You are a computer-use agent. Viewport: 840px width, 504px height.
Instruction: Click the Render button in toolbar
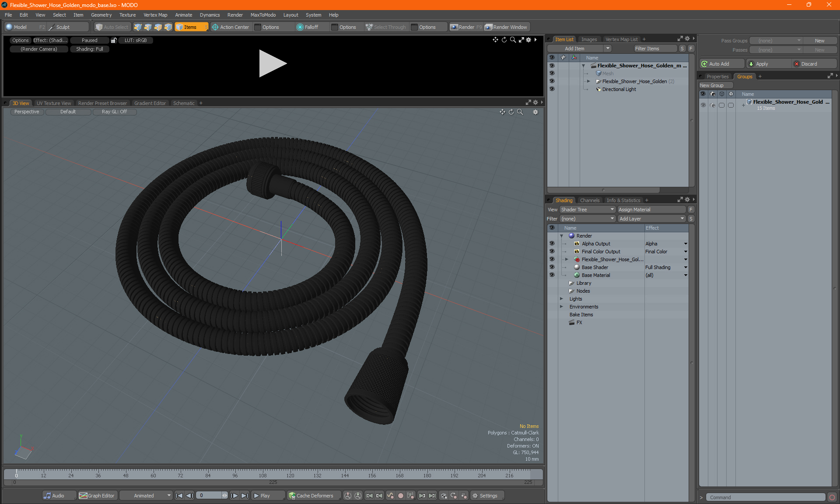467,27
